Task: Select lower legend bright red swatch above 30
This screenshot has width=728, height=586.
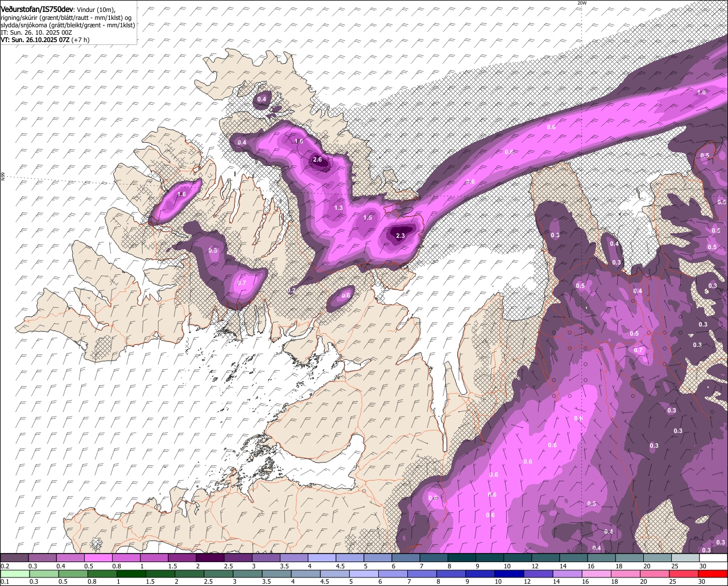Action: pos(713,573)
